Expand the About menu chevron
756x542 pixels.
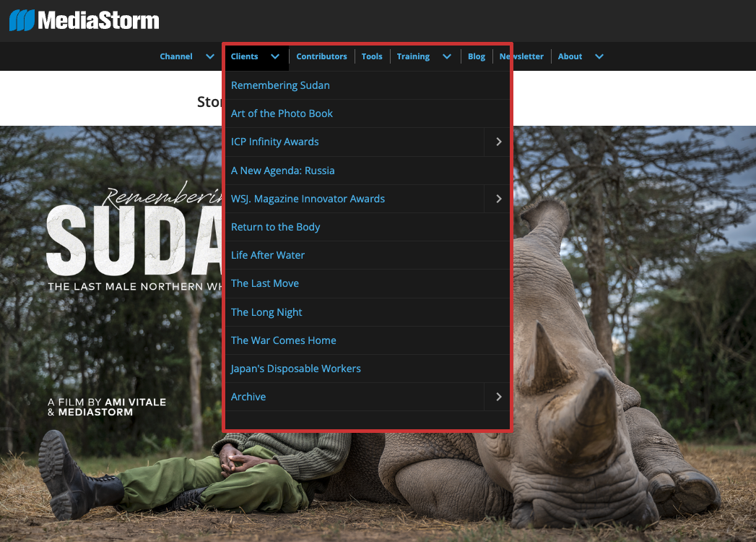[599, 56]
